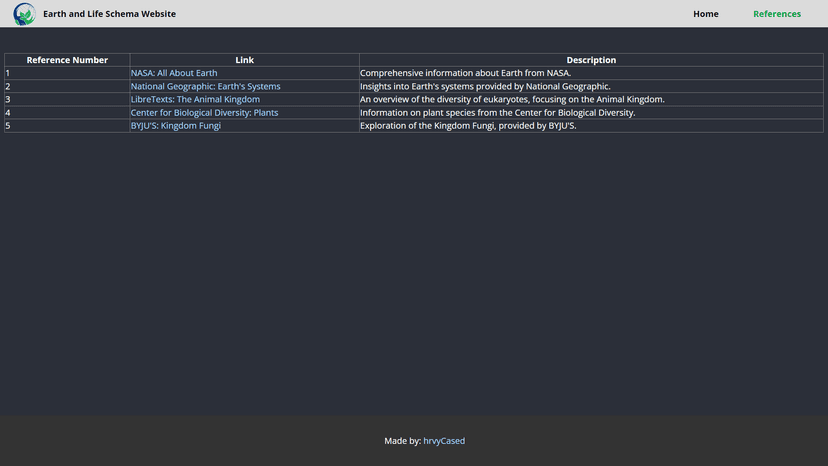Click the eukaryotes diversity overview description
The image size is (828, 466).
click(512, 99)
